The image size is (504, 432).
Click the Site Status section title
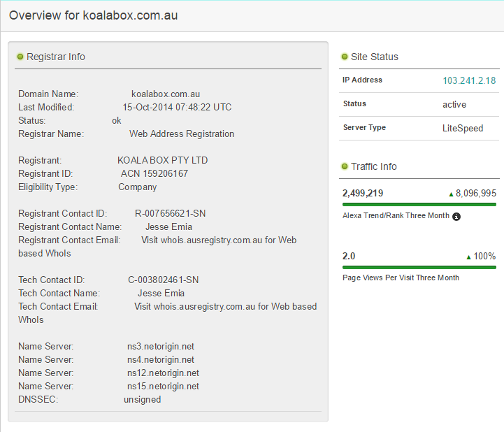click(x=375, y=57)
